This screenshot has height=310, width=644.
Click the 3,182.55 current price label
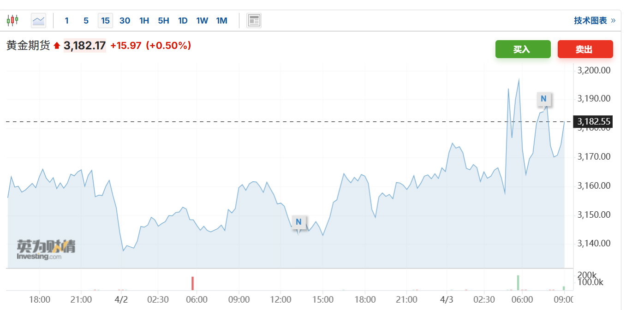point(594,122)
